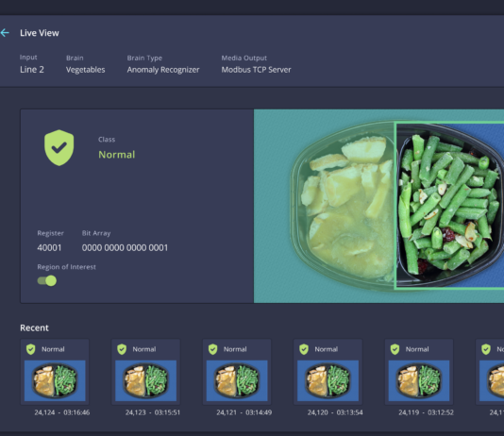Click the live camera image of the meal tray
The image size is (504, 436).
(x=379, y=206)
